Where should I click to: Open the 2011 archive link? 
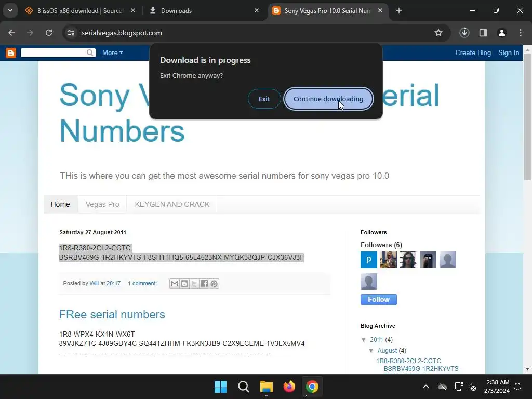pos(376,340)
